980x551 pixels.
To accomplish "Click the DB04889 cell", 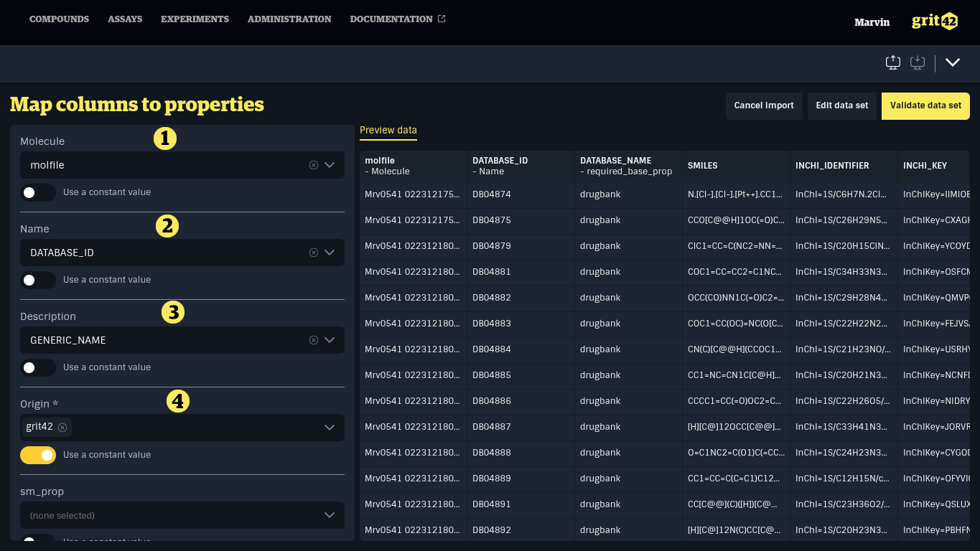I will coord(521,479).
